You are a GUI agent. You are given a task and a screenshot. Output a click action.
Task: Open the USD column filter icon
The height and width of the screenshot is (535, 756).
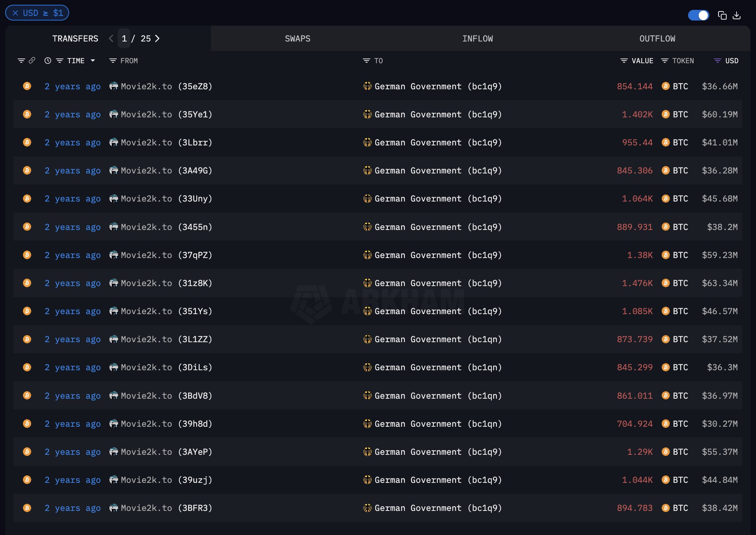pyautogui.click(x=717, y=60)
